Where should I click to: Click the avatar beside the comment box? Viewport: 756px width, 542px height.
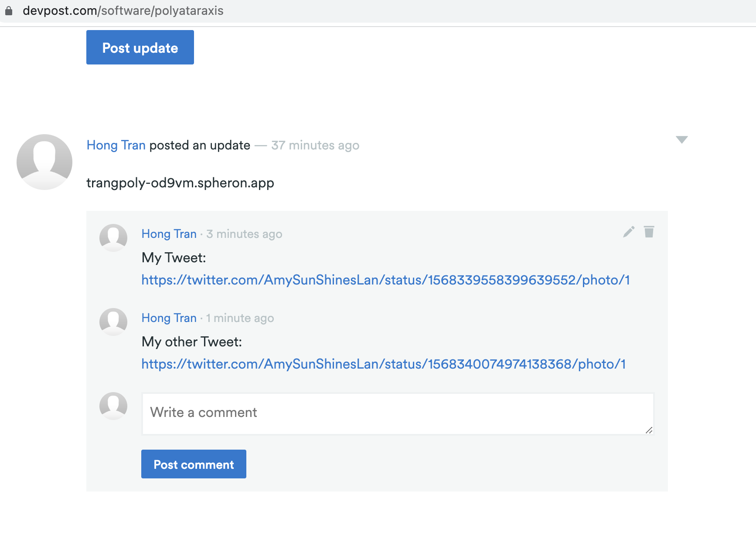coord(113,406)
